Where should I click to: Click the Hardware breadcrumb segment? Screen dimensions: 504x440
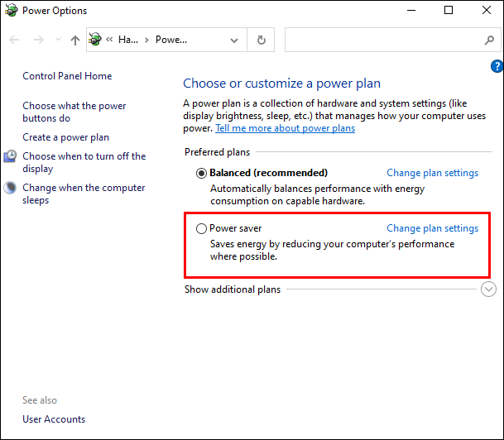tap(128, 40)
